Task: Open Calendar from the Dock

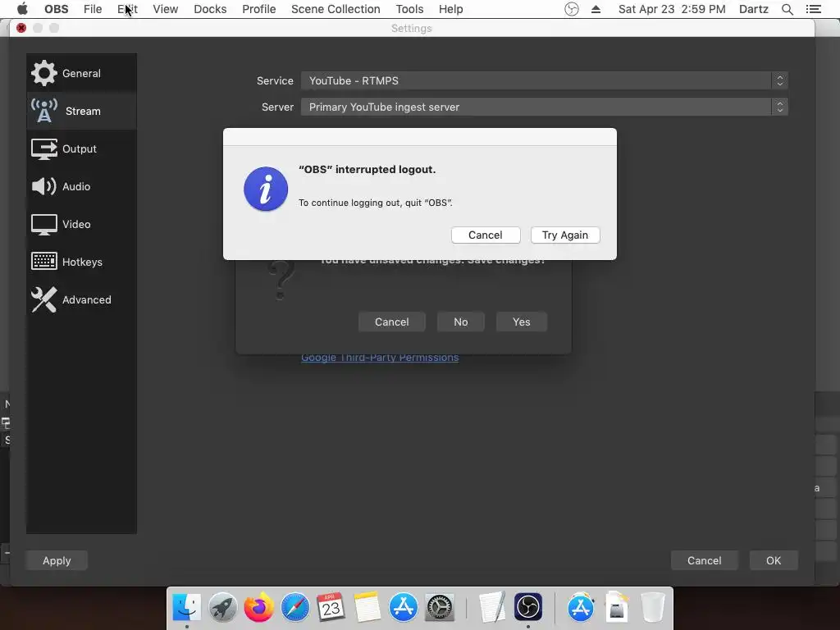Action: pos(331,608)
